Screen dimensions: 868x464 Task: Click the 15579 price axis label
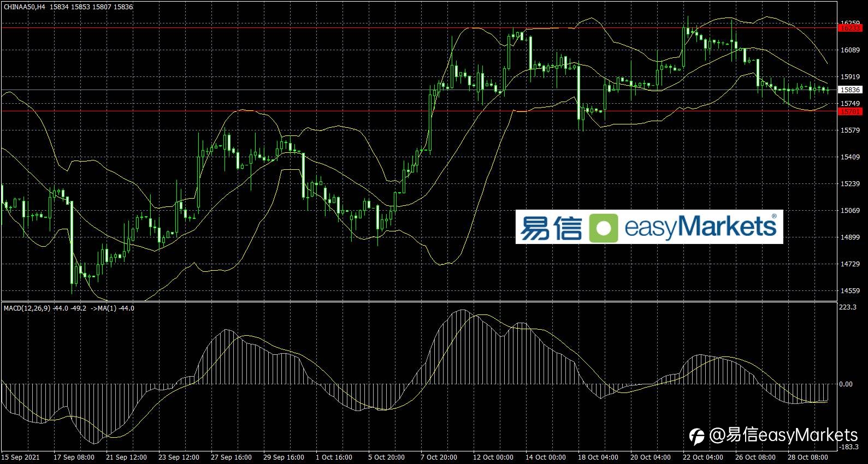tap(850, 130)
